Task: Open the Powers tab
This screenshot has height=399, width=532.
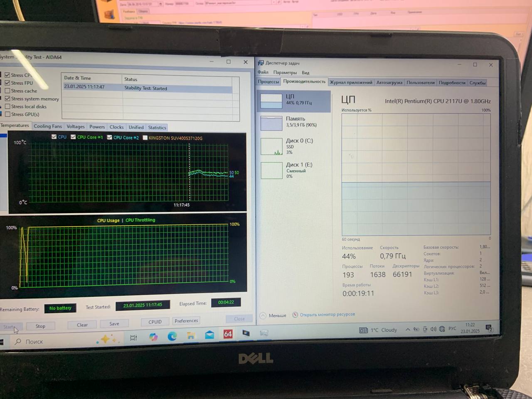Action: pos(97,127)
